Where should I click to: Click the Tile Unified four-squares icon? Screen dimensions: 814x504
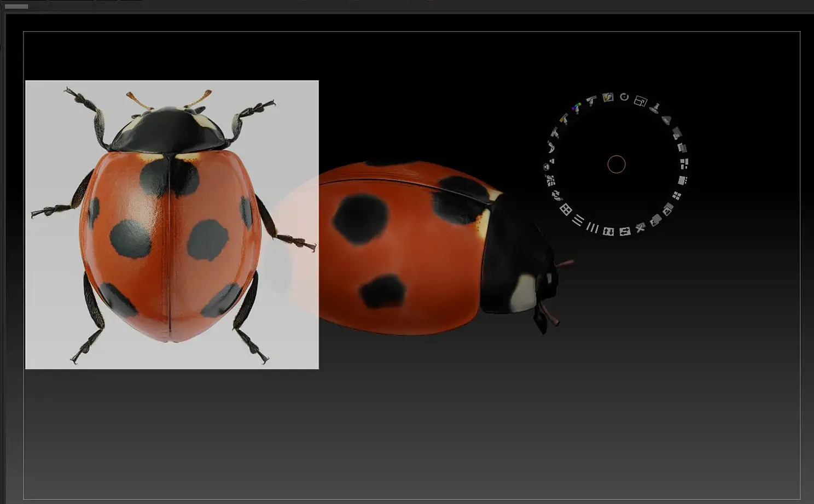677,196
